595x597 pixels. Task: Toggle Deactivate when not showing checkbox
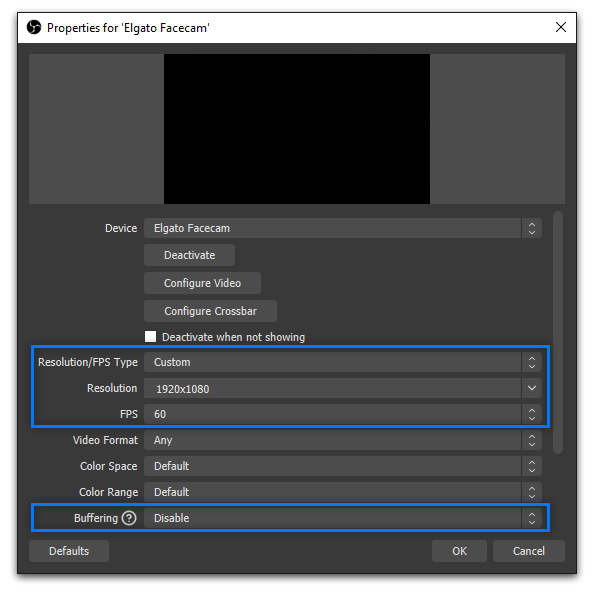click(x=150, y=337)
